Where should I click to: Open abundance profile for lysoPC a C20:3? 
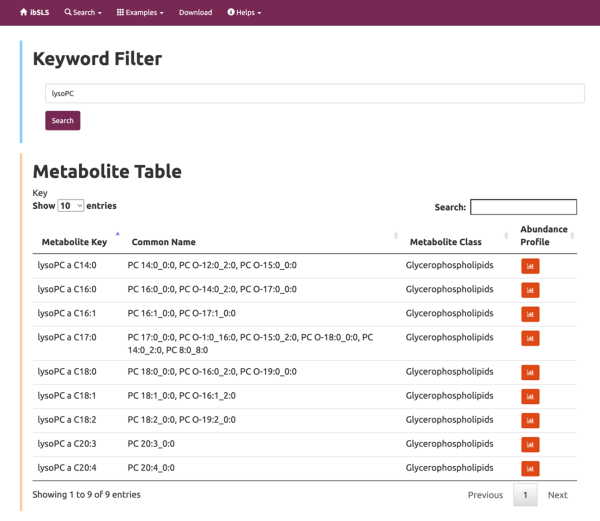pyautogui.click(x=530, y=445)
